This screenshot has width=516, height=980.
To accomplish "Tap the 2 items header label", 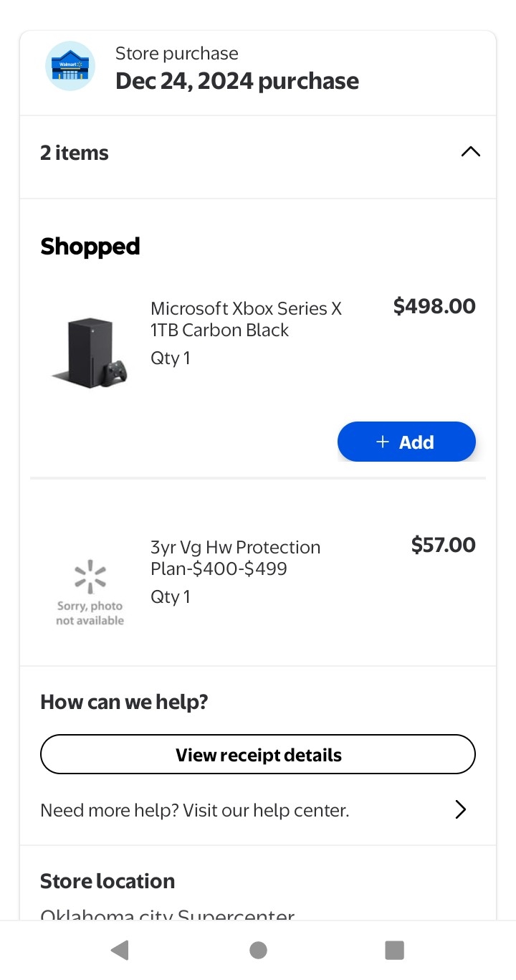I will point(75,153).
